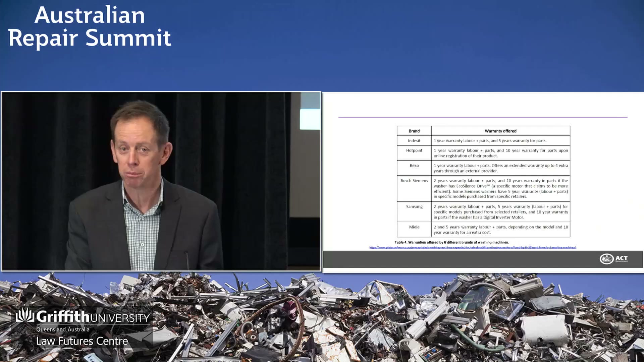Open the plateconference.org source link under the table

tap(472, 247)
